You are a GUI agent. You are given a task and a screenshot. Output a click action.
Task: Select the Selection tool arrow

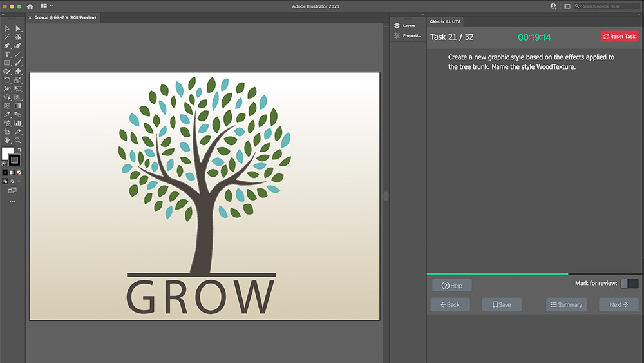click(7, 28)
